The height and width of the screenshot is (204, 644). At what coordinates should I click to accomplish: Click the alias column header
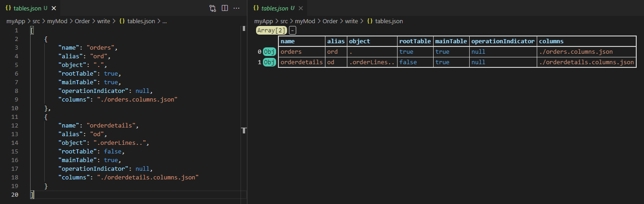[336, 41]
